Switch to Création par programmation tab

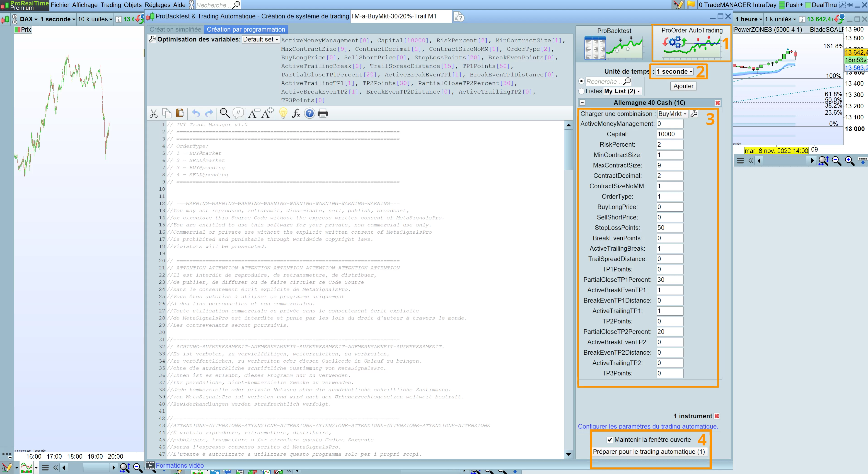click(x=246, y=30)
